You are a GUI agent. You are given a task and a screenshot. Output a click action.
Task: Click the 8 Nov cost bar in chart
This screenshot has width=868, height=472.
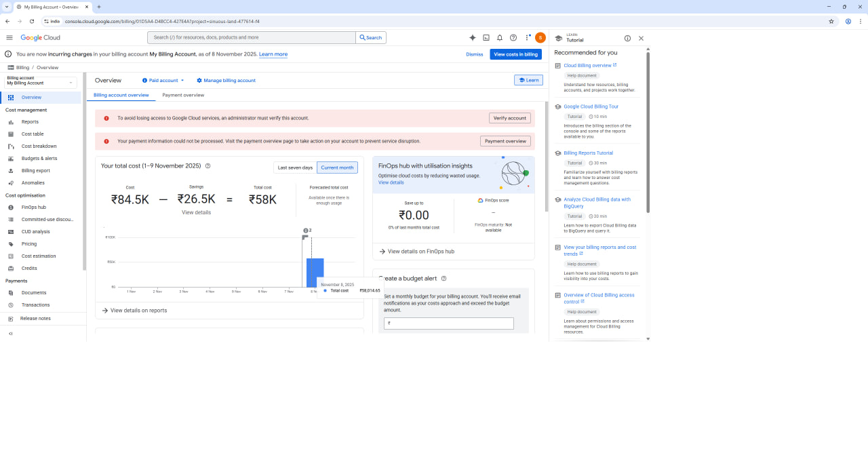click(x=315, y=273)
